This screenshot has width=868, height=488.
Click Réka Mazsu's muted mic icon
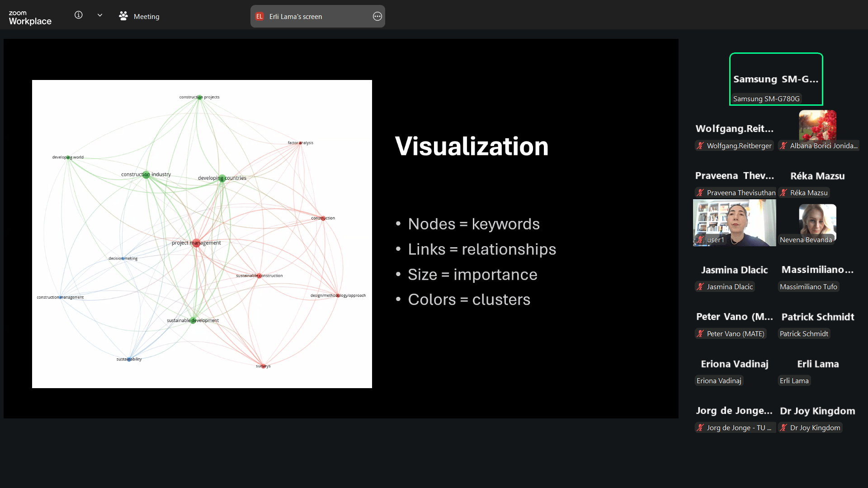pos(783,193)
